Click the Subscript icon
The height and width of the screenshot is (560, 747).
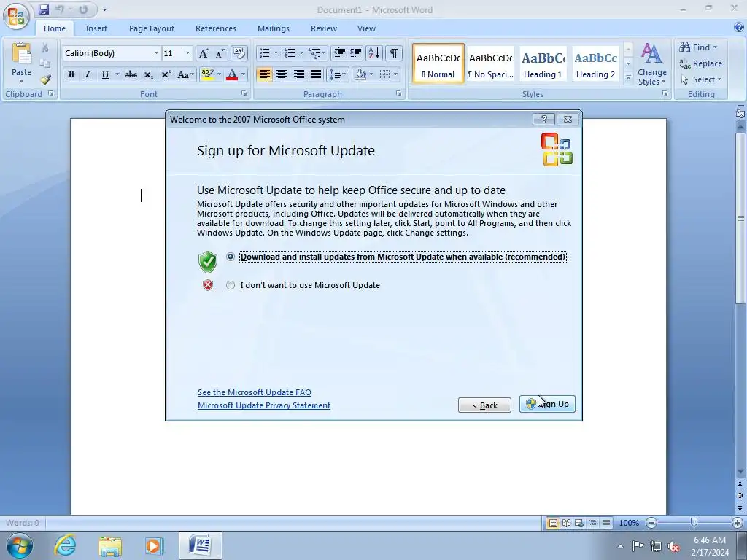[x=149, y=74]
